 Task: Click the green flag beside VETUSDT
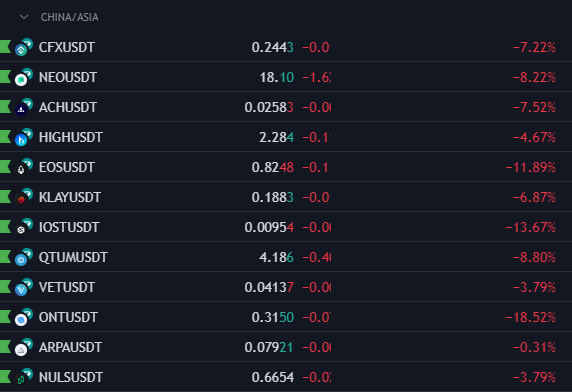tap(5, 287)
